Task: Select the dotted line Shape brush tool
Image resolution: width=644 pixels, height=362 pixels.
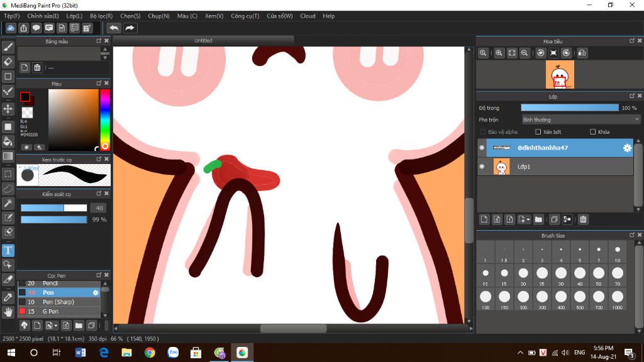Action: tap(8, 90)
